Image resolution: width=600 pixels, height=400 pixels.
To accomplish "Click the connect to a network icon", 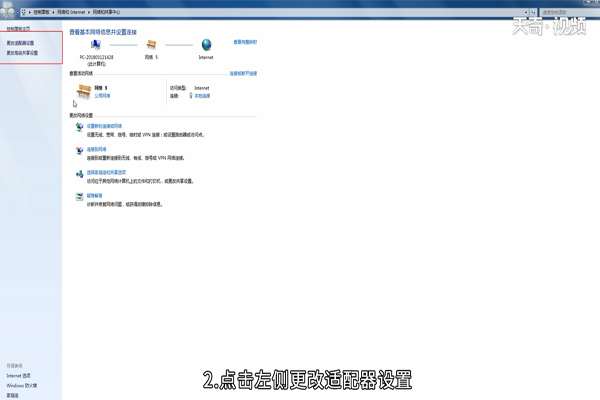I will point(79,150).
